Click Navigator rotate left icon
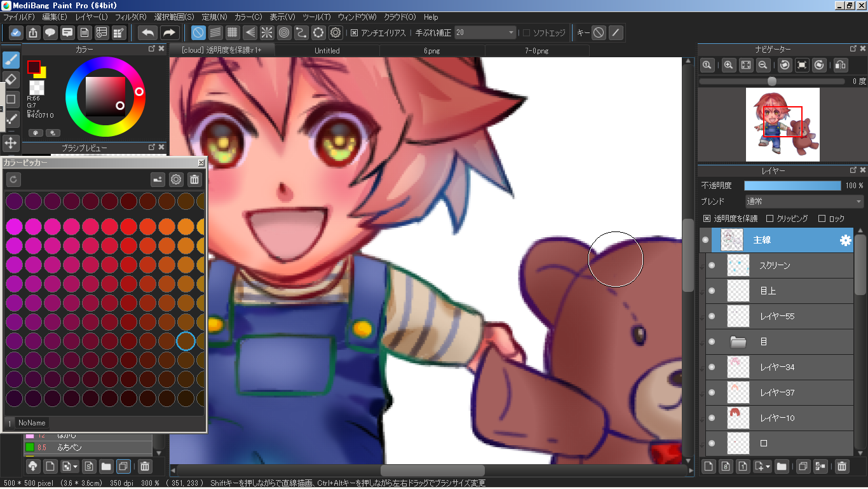 coord(785,65)
